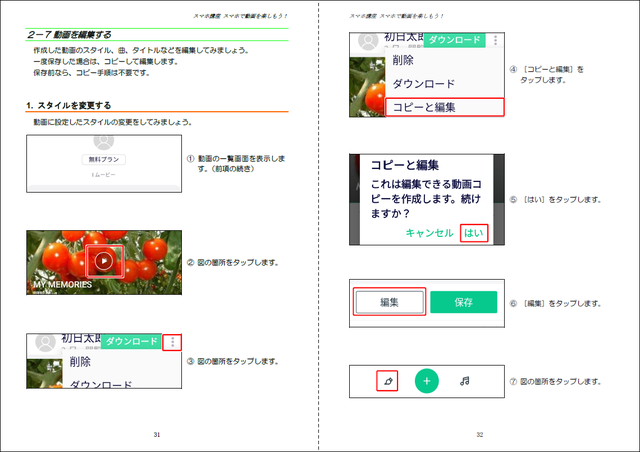Click tomato thumbnail in step 3 screenshot
The image size is (640, 452).
click(44, 374)
